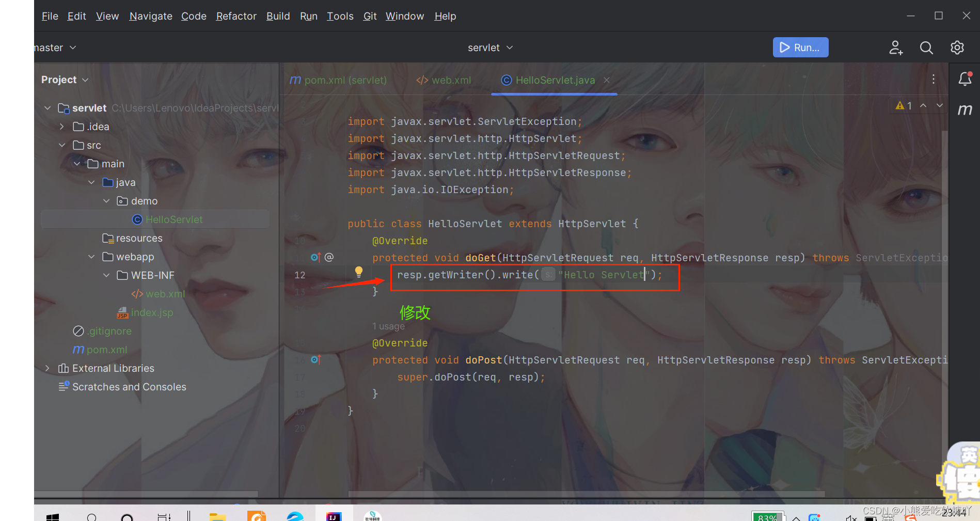The image size is (980, 521).
Task: Open the Tools menu
Action: pos(340,16)
